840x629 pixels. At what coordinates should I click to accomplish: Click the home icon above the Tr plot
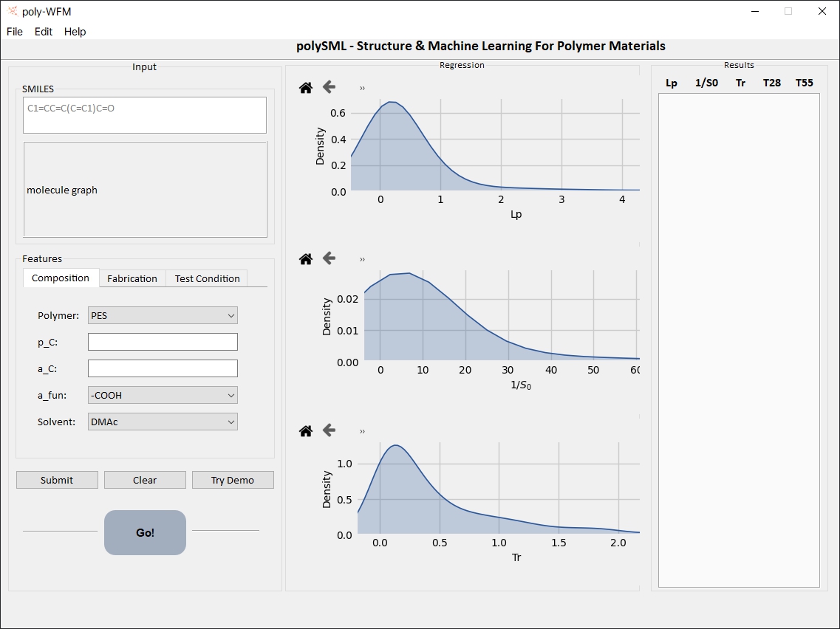tap(306, 431)
